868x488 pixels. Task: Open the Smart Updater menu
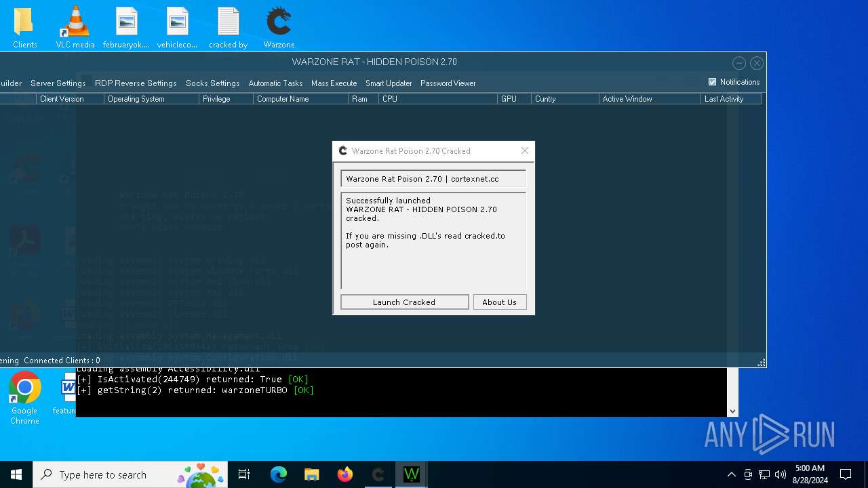tap(389, 83)
